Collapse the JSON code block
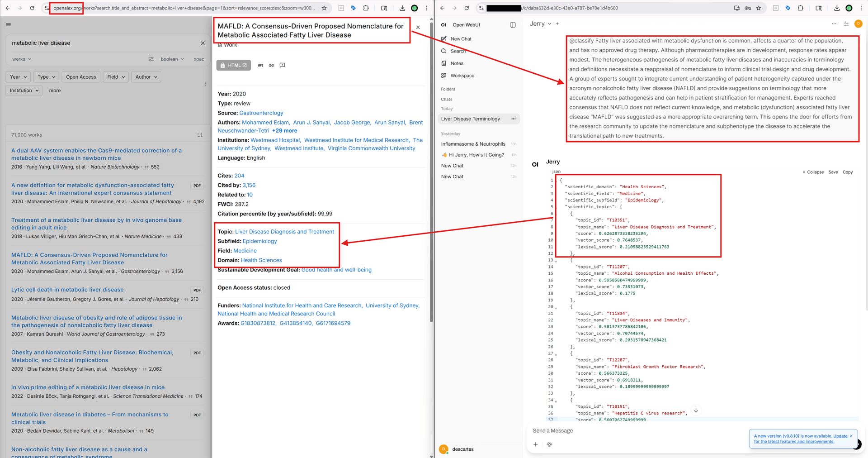The width and height of the screenshot is (868, 458). point(813,172)
